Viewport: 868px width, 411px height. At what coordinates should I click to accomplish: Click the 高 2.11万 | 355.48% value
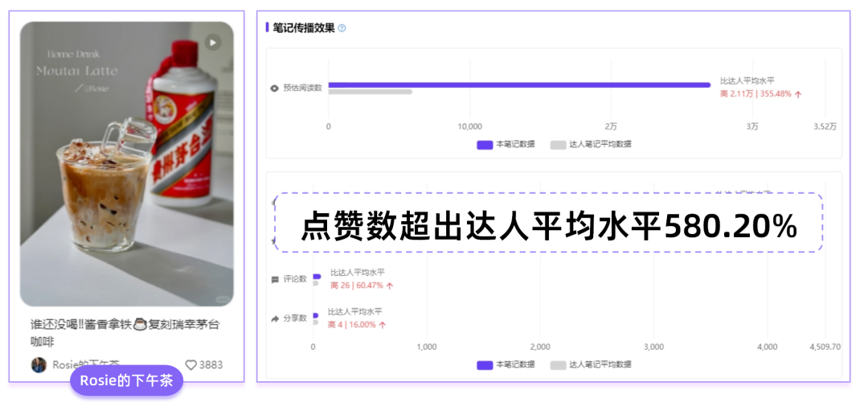(x=760, y=94)
